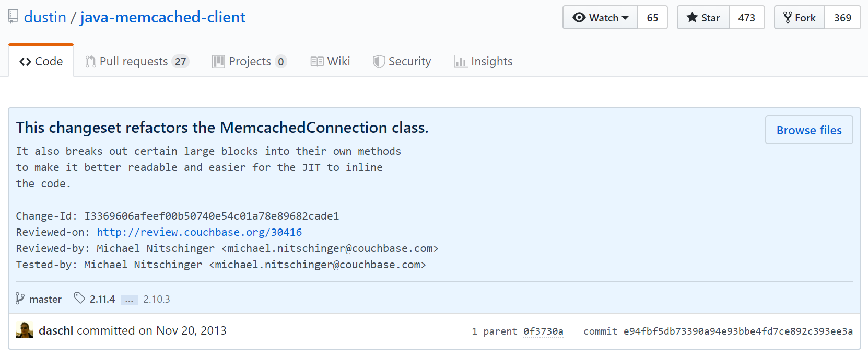Click the git branch icon beside master
The height and width of the screenshot is (355, 868).
(x=20, y=299)
